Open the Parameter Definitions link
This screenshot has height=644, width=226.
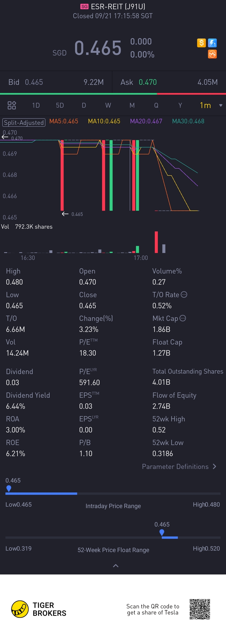pyautogui.click(x=175, y=466)
